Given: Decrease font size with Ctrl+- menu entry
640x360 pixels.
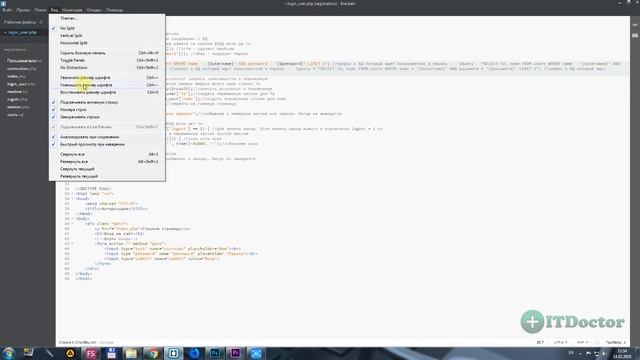Looking at the screenshot, I should coord(107,85).
